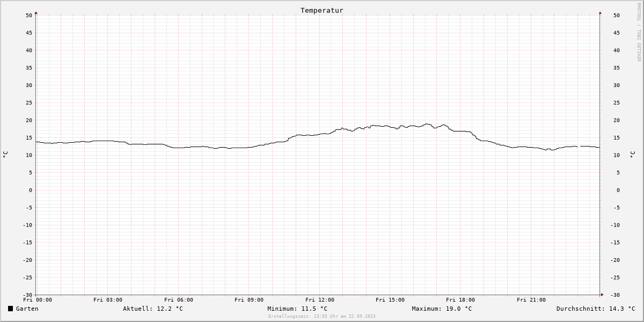This screenshot has height=322, width=644.
Task: Click the Fri 00:00 time axis label
Action: pos(38,300)
